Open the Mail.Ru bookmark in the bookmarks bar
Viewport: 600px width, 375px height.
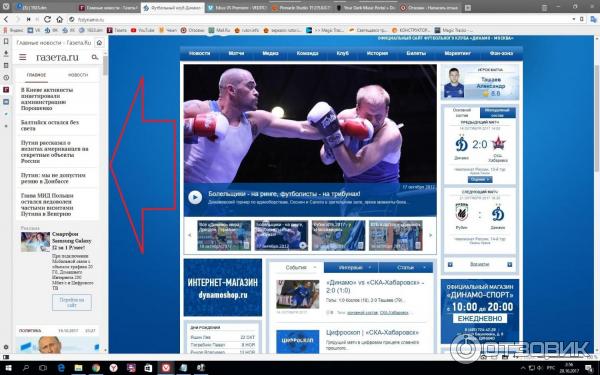click(x=219, y=30)
